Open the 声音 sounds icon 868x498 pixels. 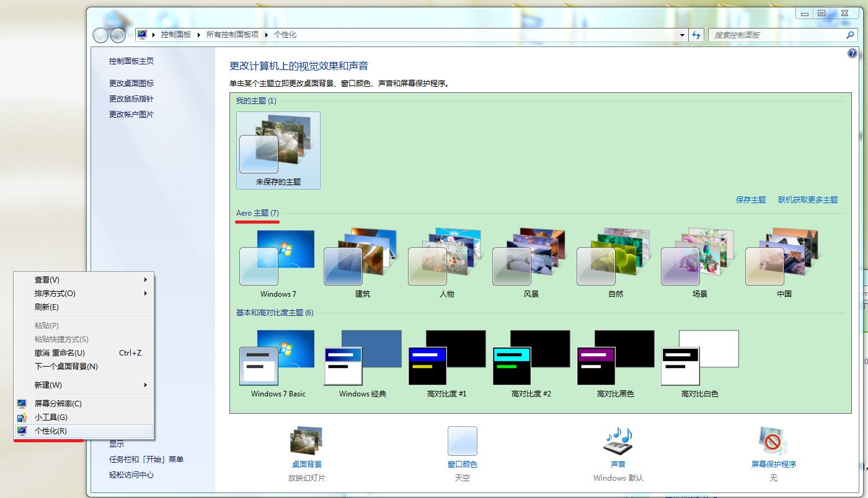pyautogui.click(x=618, y=441)
